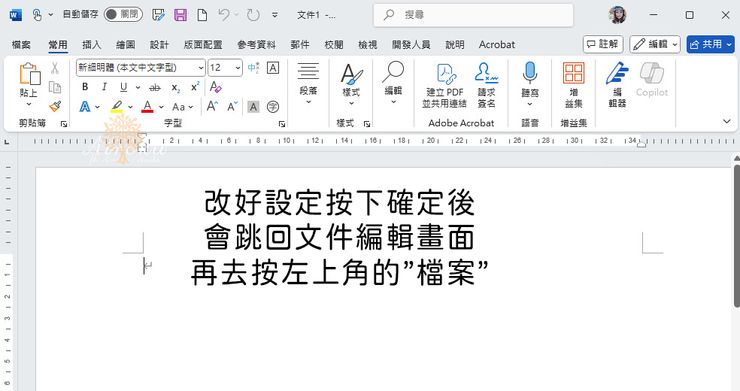Toggle Italic formatting
The image size is (740, 391).
(x=104, y=87)
